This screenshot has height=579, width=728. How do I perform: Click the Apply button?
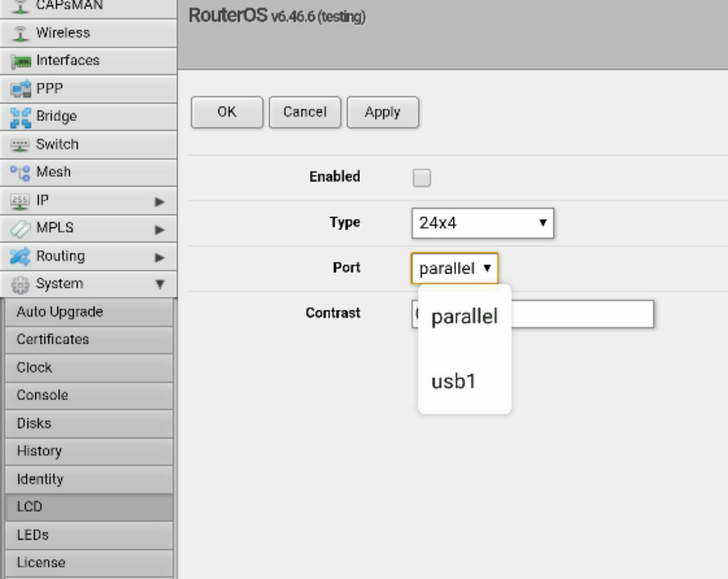click(x=383, y=112)
